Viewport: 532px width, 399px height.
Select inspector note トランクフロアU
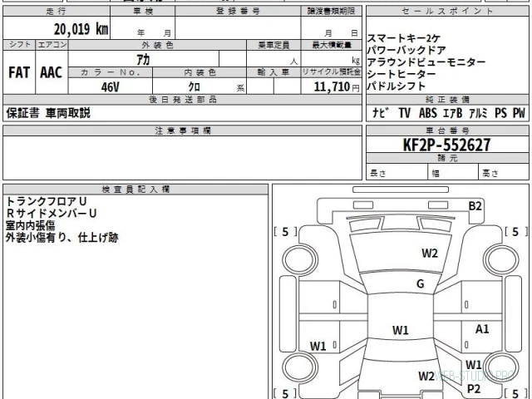click(x=47, y=201)
